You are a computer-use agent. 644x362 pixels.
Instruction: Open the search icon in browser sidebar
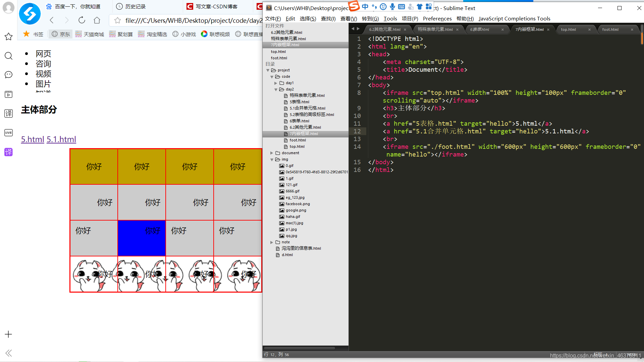click(8, 56)
